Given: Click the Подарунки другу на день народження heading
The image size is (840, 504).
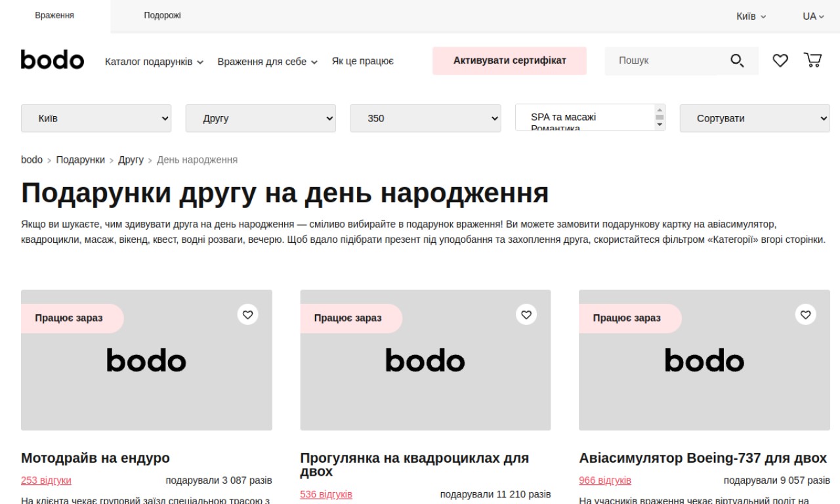Looking at the screenshot, I should [285, 193].
